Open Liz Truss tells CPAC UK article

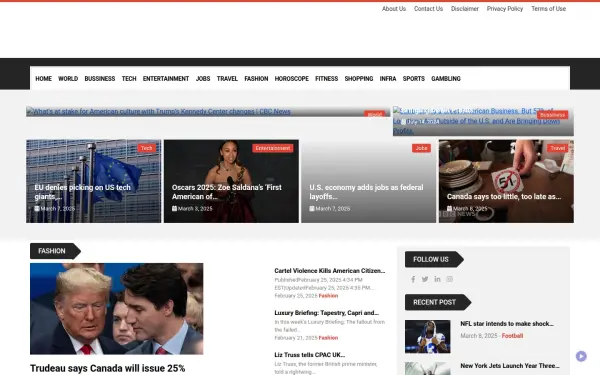310,355
